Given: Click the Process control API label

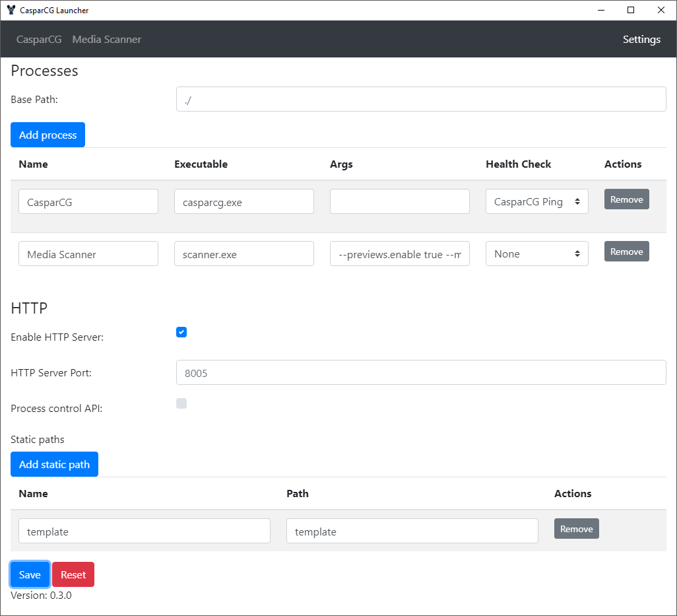Looking at the screenshot, I should [57, 409].
